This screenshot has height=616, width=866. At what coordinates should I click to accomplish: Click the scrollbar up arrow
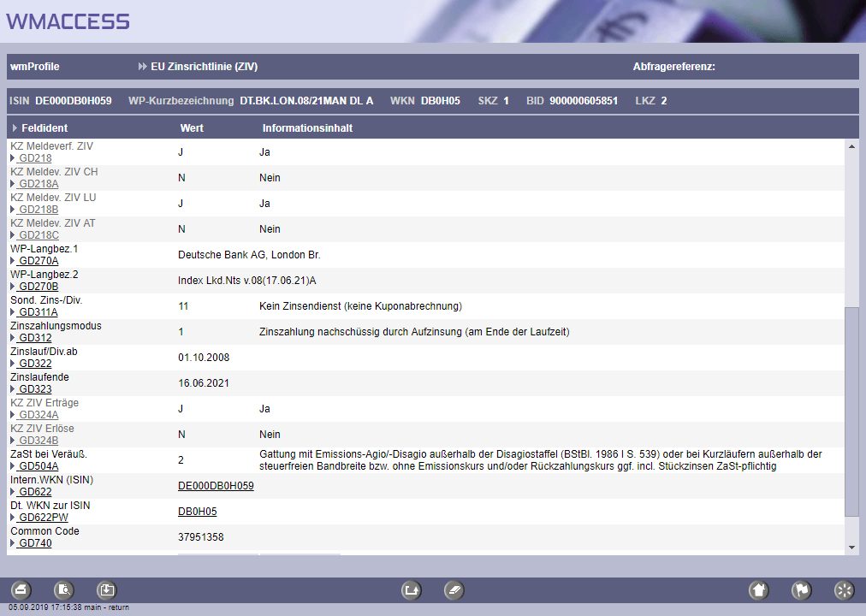[x=851, y=146]
